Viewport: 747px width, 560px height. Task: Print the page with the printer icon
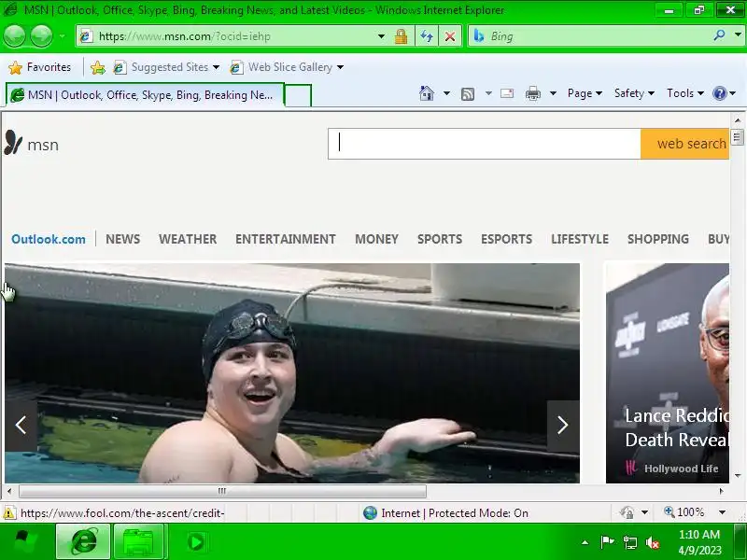532,93
